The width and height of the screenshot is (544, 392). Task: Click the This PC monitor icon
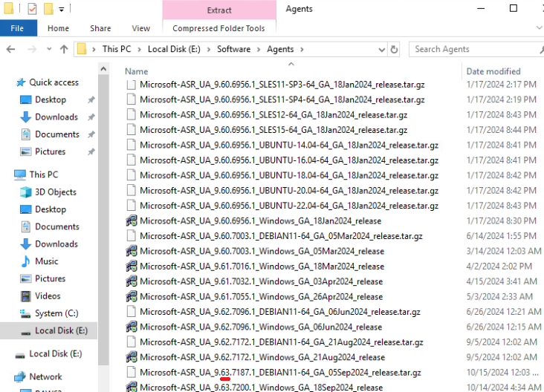click(x=20, y=174)
